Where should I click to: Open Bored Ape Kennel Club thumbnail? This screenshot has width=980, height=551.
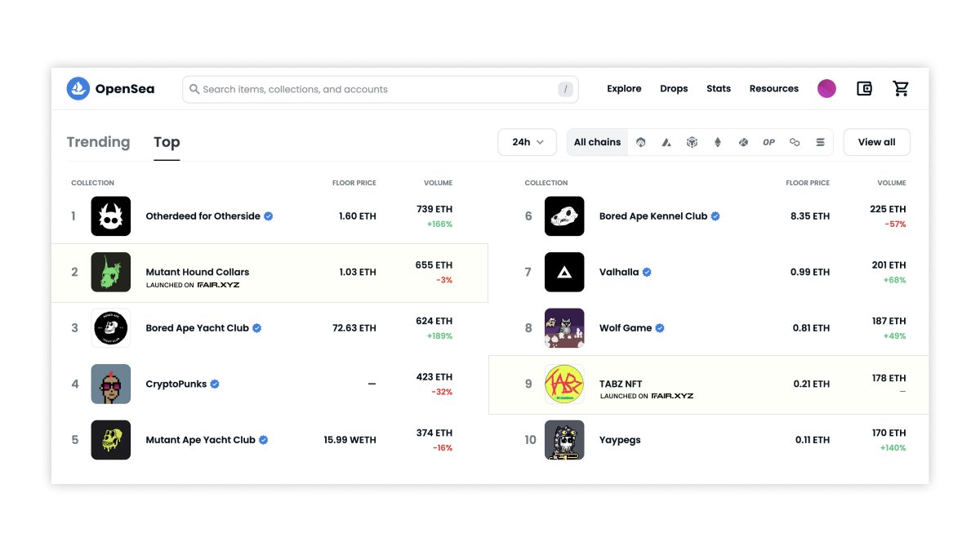564,216
